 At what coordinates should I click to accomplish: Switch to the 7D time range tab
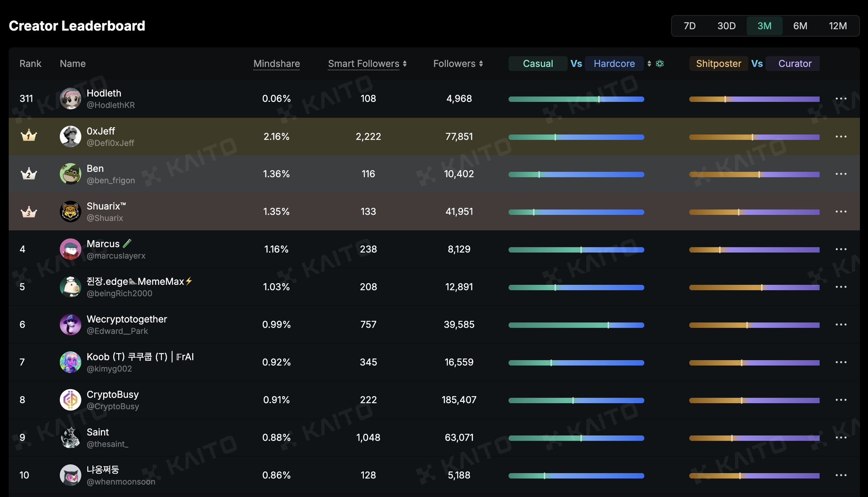(689, 26)
